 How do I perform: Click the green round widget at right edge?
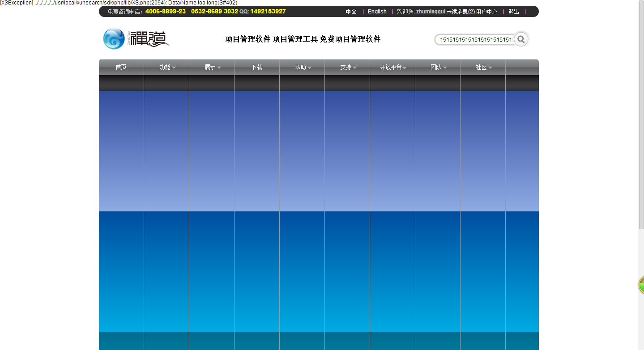[641, 285]
